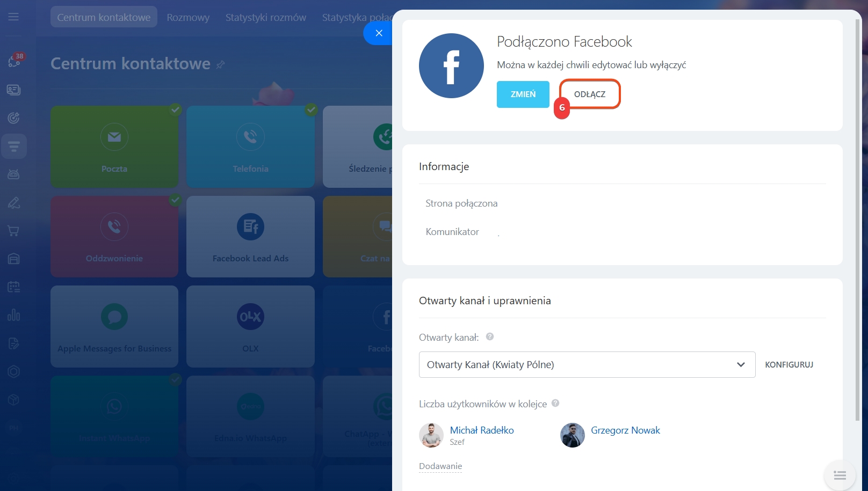The height and width of the screenshot is (491, 868).
Task: Open the Oddzwonienie channel card
Action: click(114, 237)
